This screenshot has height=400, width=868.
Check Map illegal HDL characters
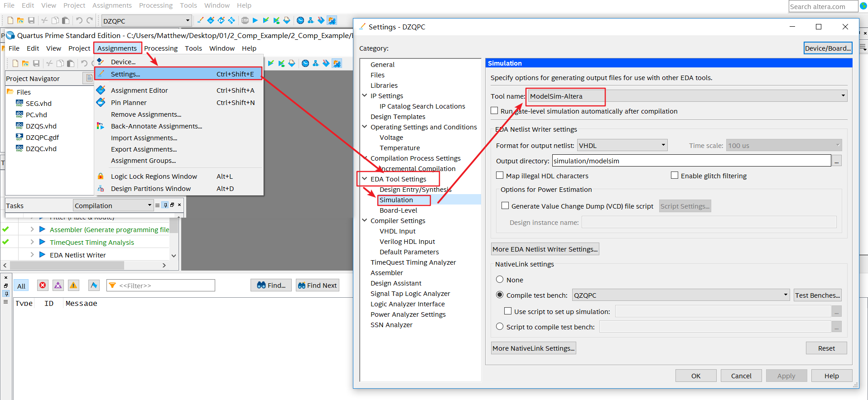500,175
